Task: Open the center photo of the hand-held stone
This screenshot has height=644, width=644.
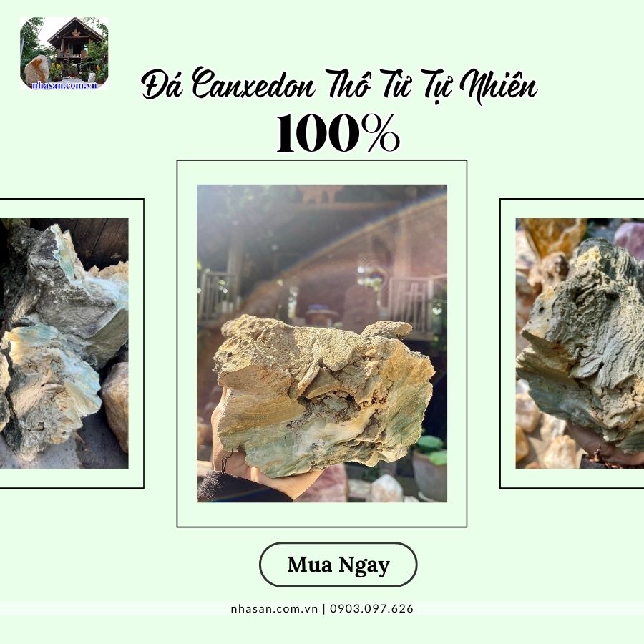Action: click(x=322, y=343)
